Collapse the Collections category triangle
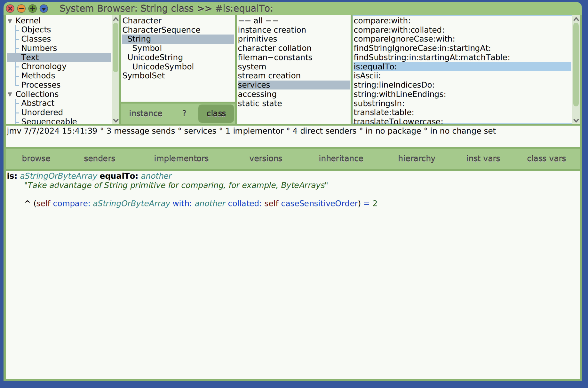The height and width of the screenshot is (388, 588). [x=10, y=94]
